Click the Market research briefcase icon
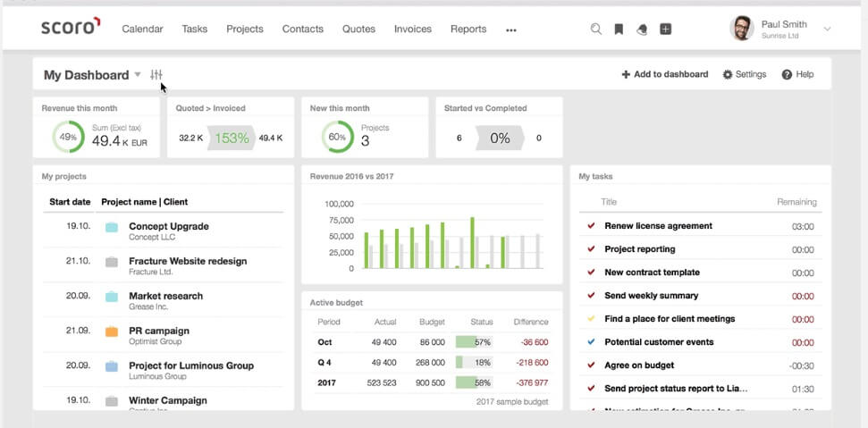868x428 pixels. pos(111,297)
